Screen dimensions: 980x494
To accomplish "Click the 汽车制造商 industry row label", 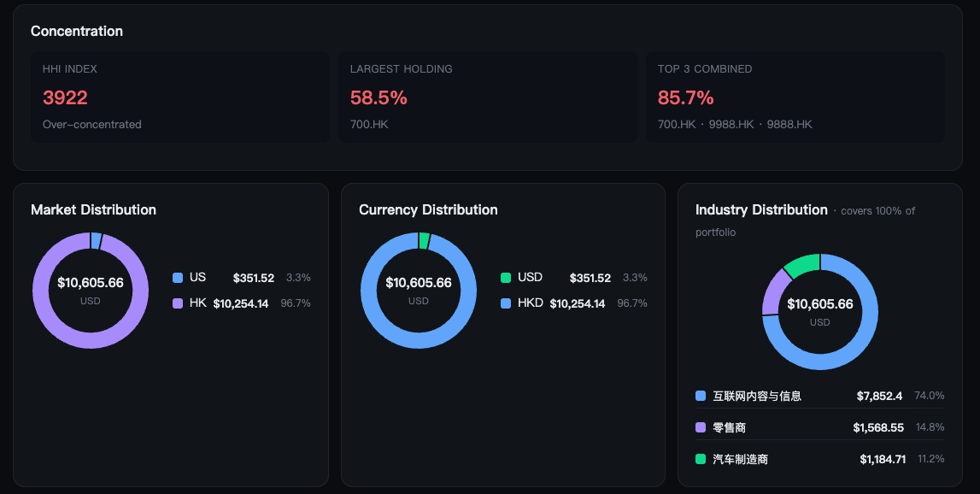I will [x=741, y=459].
